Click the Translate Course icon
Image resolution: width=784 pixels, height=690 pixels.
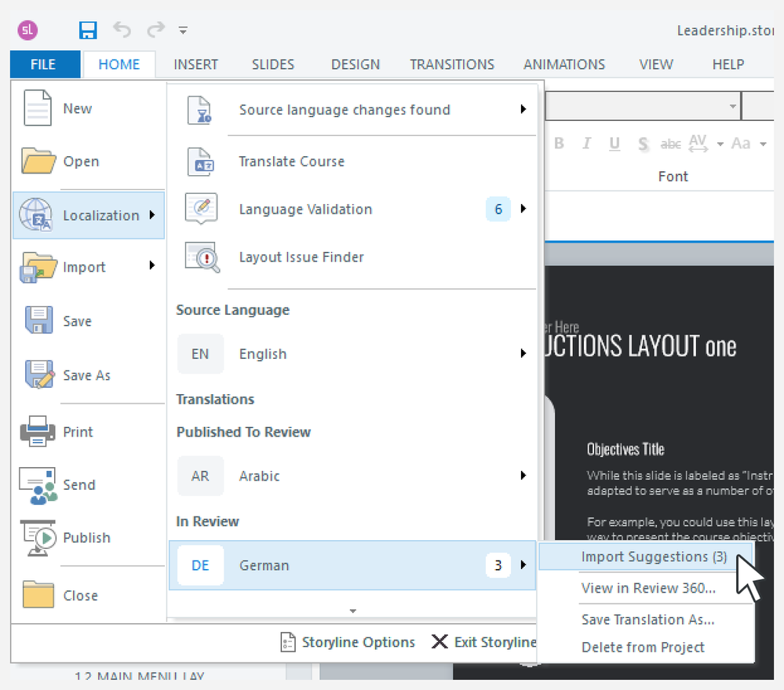click(201, 162)
